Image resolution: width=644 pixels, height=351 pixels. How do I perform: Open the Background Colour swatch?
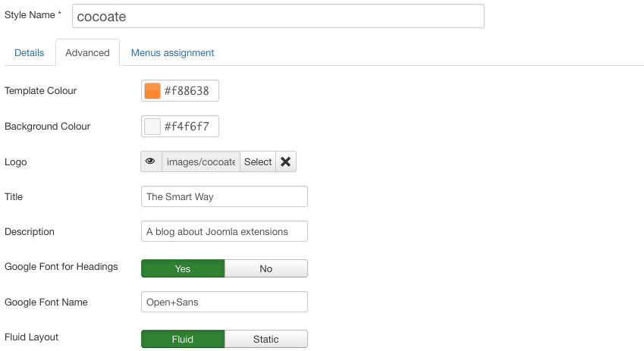pos(152,127)
